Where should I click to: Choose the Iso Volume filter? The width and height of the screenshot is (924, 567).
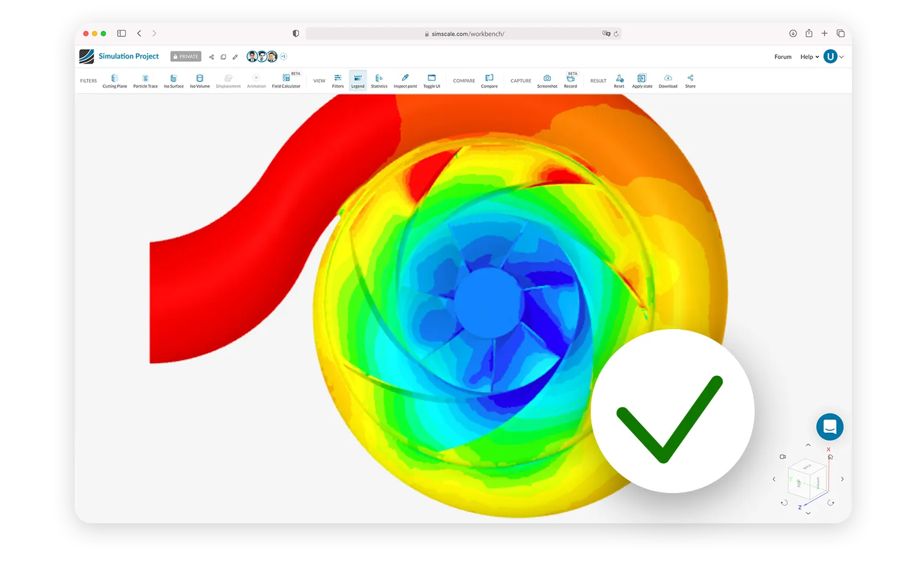coord(200,81)
